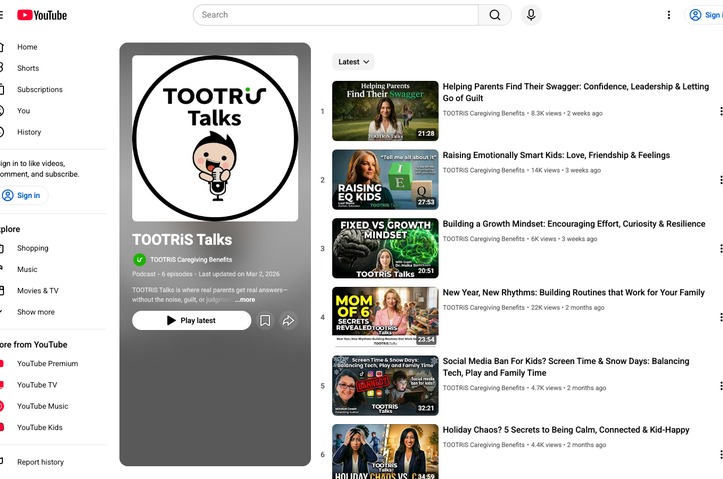Open YouTube Kids link
The height and width of the screenshot is (479, 723).
40,427
